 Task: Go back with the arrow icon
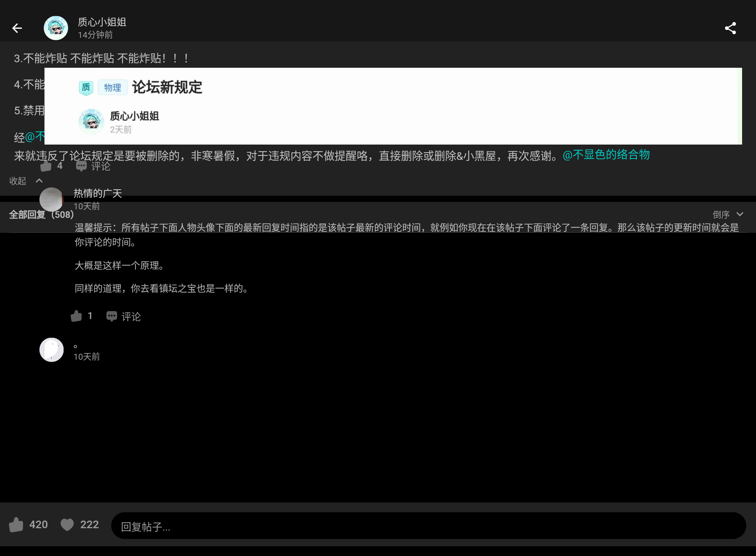point(17,28)
